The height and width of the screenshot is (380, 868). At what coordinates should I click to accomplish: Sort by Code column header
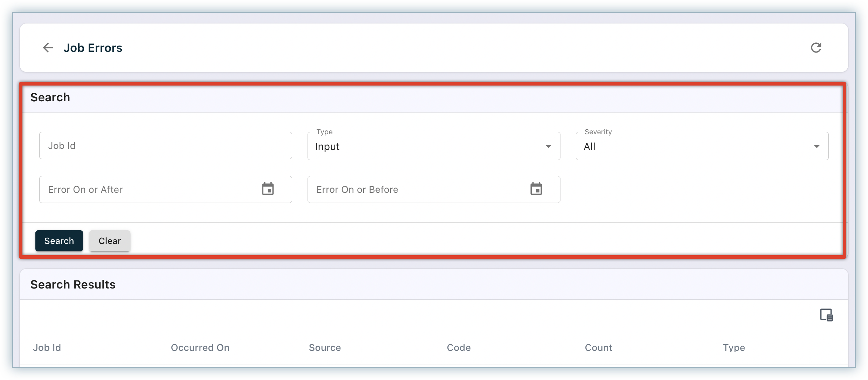point(459,348)
